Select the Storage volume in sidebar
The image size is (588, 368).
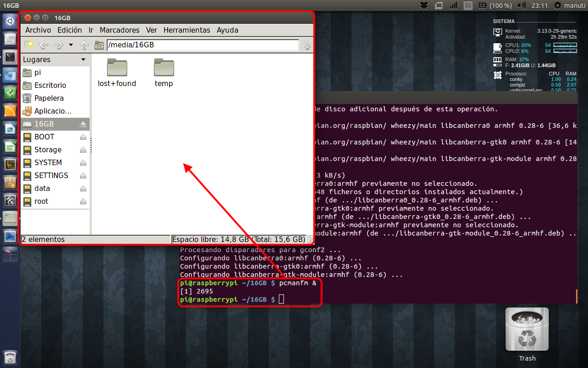coord(48,149)
